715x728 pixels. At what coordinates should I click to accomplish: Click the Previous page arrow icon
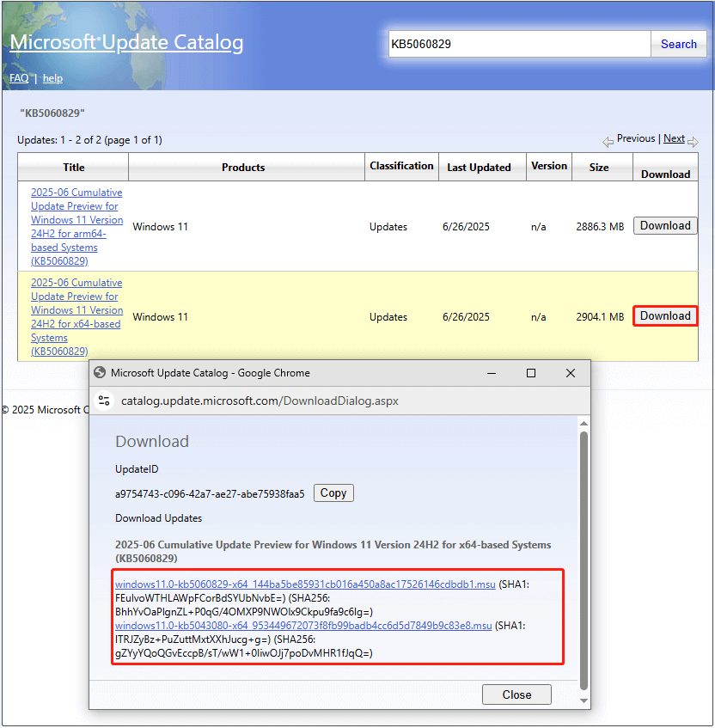[607, 139]
